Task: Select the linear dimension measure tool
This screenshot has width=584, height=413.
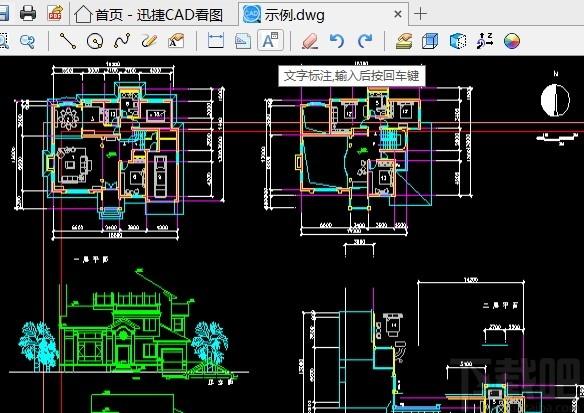Action: pyautogui.click(x=216, y=41)
